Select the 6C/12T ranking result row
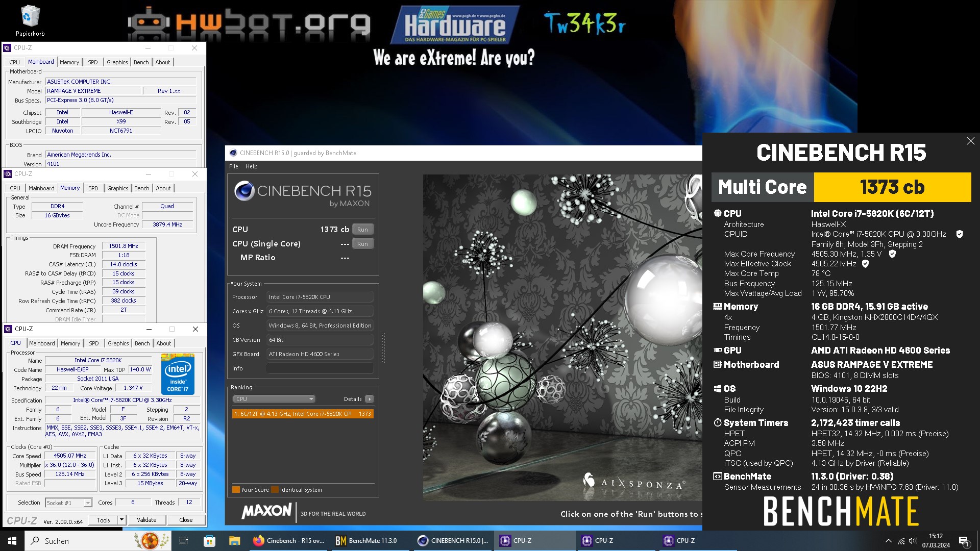The image size is (980, 551). (303, 414)
